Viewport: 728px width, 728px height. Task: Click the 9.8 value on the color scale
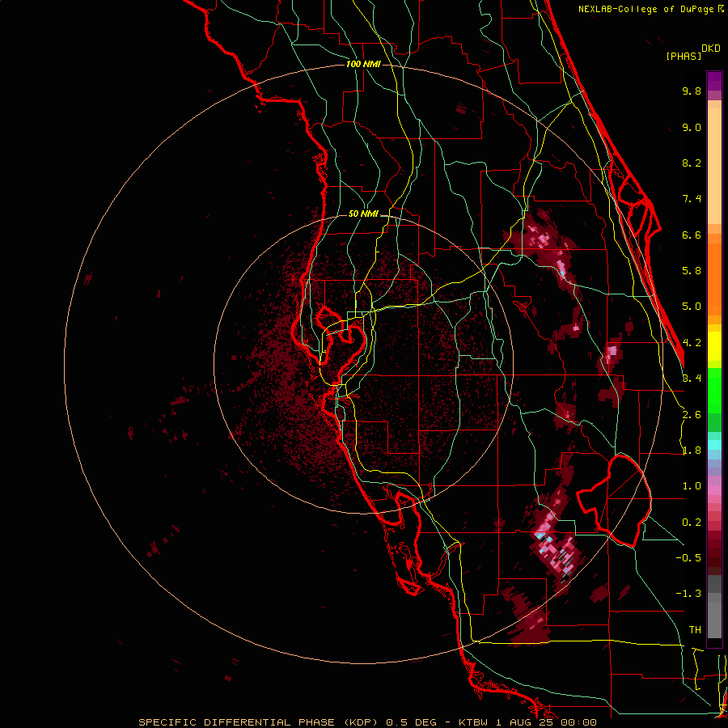pos(692,91)
